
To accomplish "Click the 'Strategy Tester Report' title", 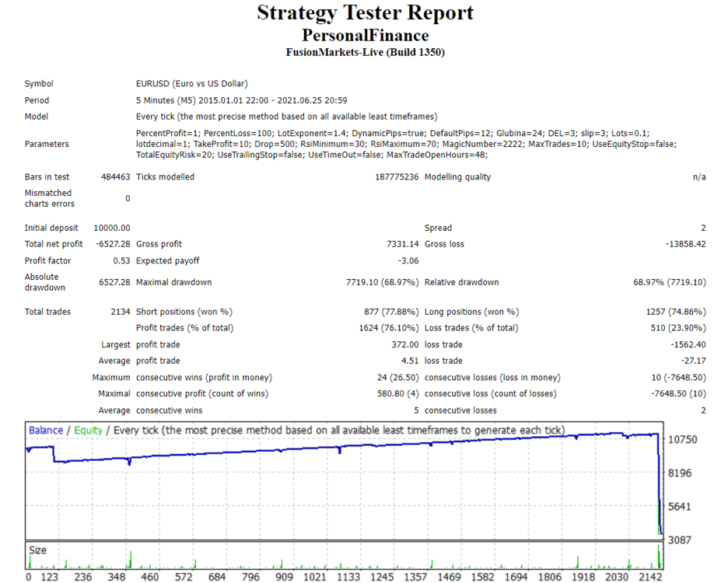I will coord(365,13).
